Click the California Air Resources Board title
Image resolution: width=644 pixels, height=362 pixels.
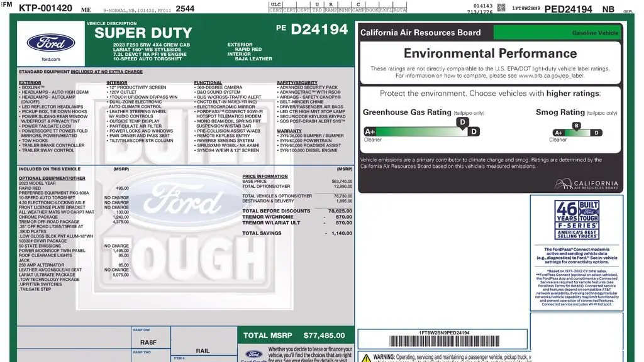(x=421, y=33)
